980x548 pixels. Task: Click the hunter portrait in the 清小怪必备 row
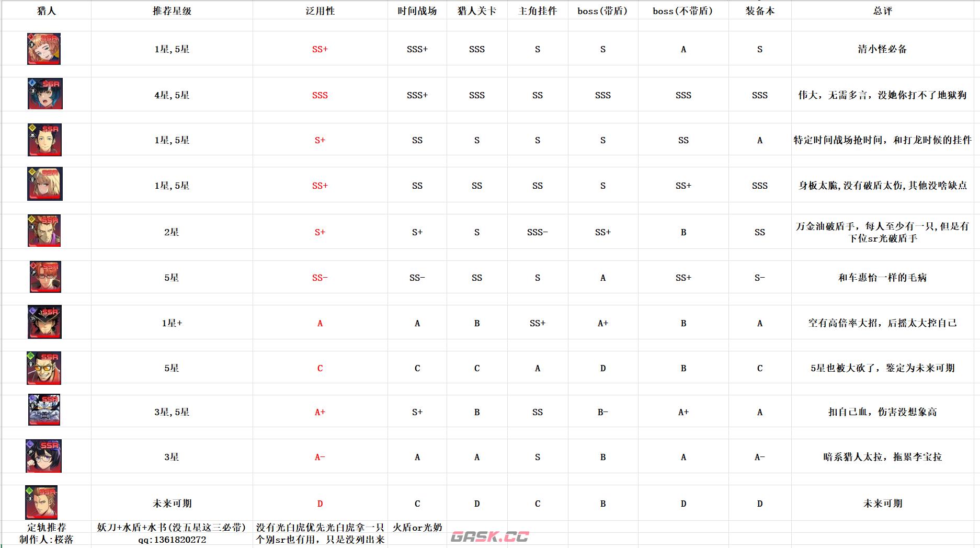coord(44,49)
